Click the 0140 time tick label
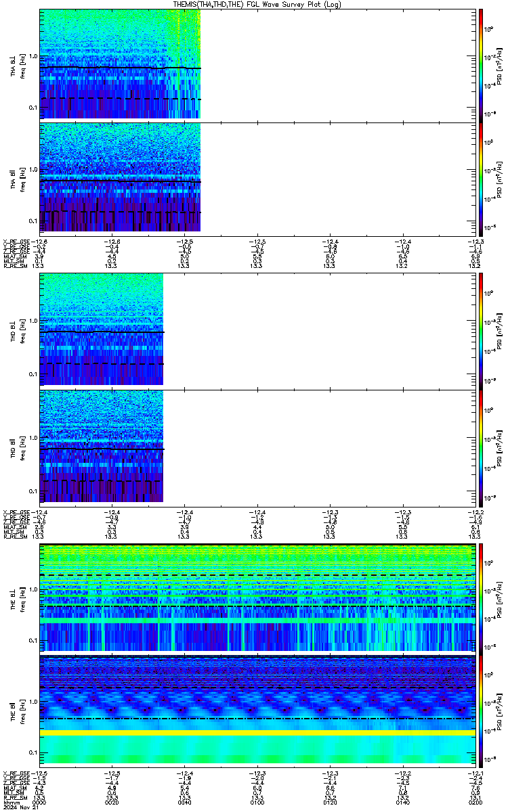Screen dimensions: 508x812 [x=402, y=803]
